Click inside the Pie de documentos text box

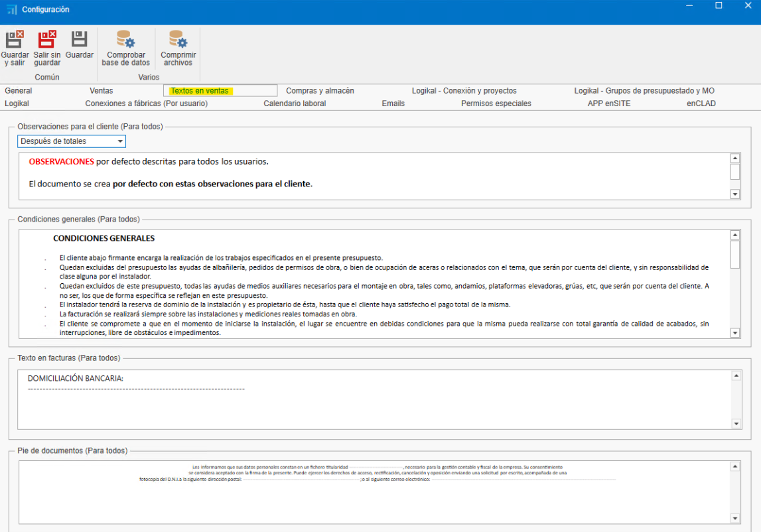tap(374, 492)
